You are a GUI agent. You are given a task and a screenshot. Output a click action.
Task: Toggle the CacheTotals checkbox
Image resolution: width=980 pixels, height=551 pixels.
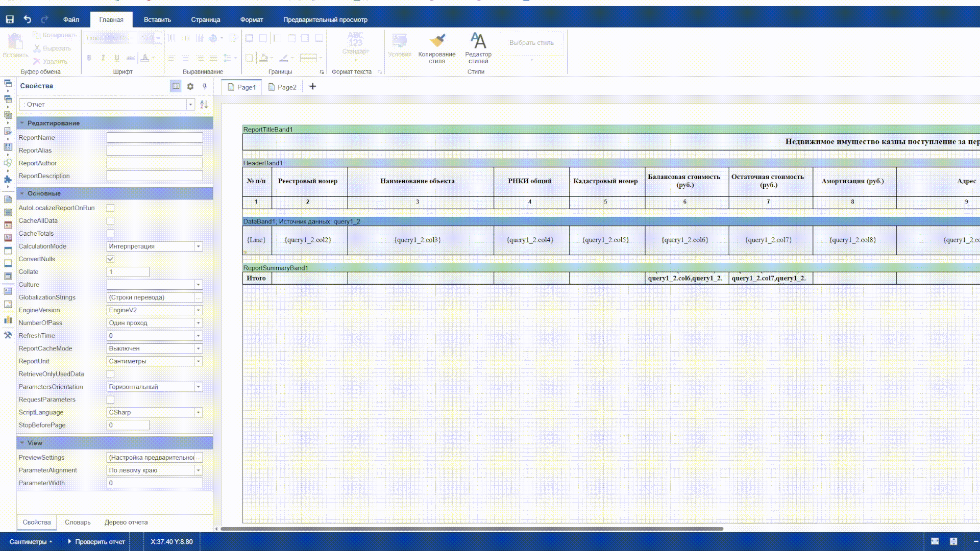[110, 234]
